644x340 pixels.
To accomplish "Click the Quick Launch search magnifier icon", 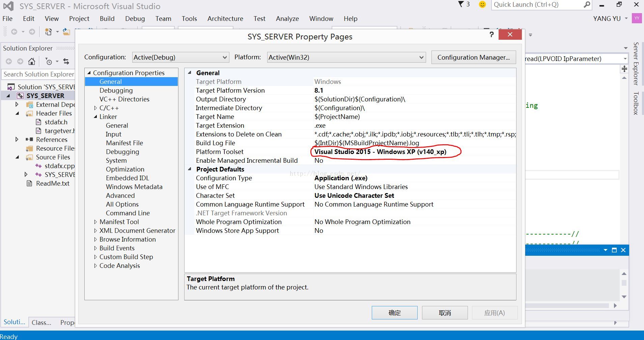I will [587, 5].
